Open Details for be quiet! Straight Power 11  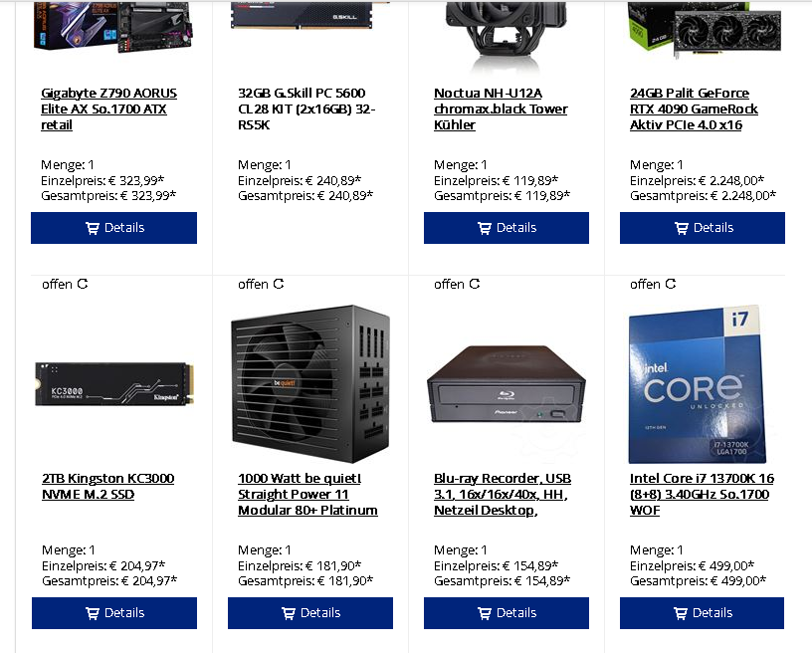coord(310,613)
